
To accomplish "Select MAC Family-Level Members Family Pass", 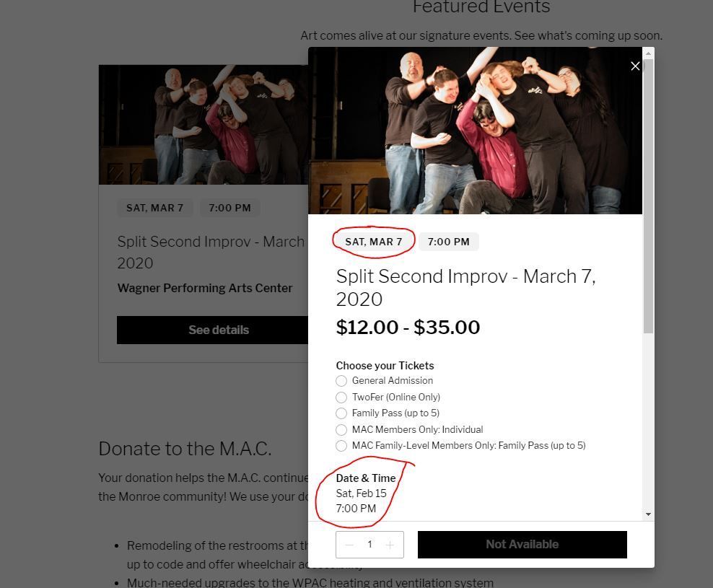I will [341, 446].
